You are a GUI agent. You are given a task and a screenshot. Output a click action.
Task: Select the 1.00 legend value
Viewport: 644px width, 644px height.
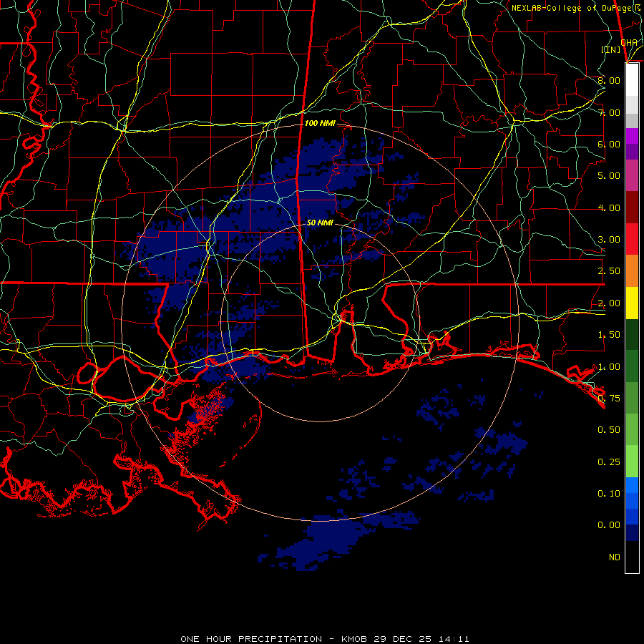(x=609, y=367)
